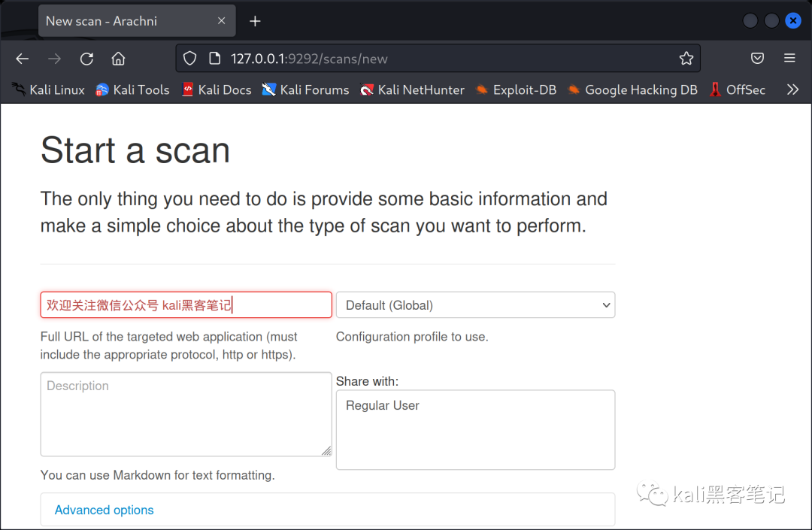Open the Default (Global) profile dropdown
The height and width of the screenshot is (530, 812).
(475, 305)
